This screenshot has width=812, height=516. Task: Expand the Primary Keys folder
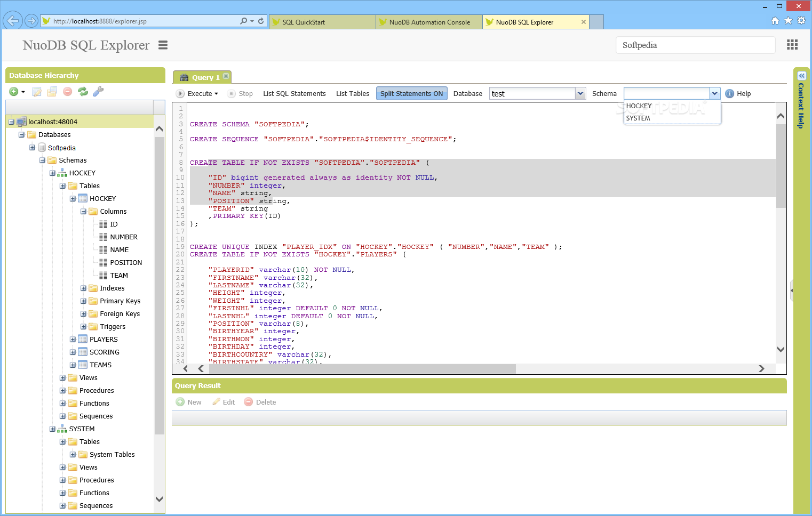tap(83, 301)
